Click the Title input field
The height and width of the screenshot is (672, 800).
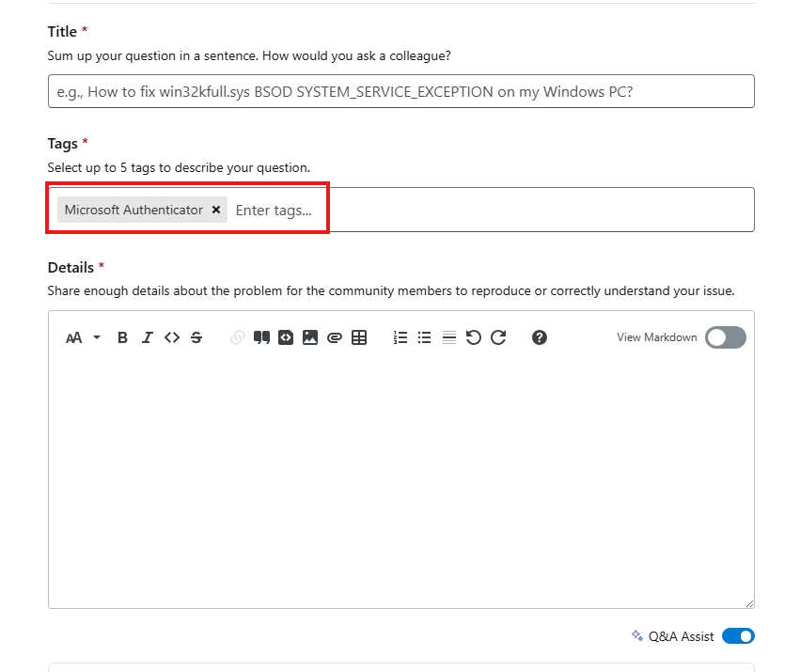pos(401,91)
